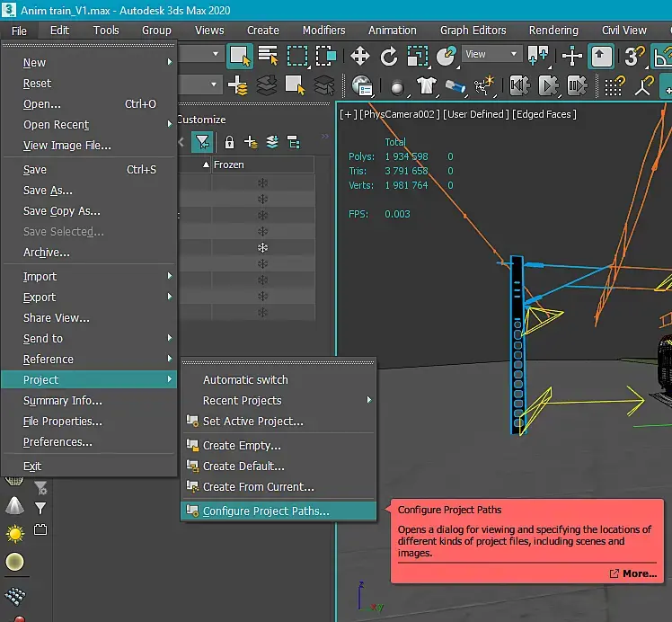
Task: Toggle the lock icon in explorer toolbar
Action: 230,142
